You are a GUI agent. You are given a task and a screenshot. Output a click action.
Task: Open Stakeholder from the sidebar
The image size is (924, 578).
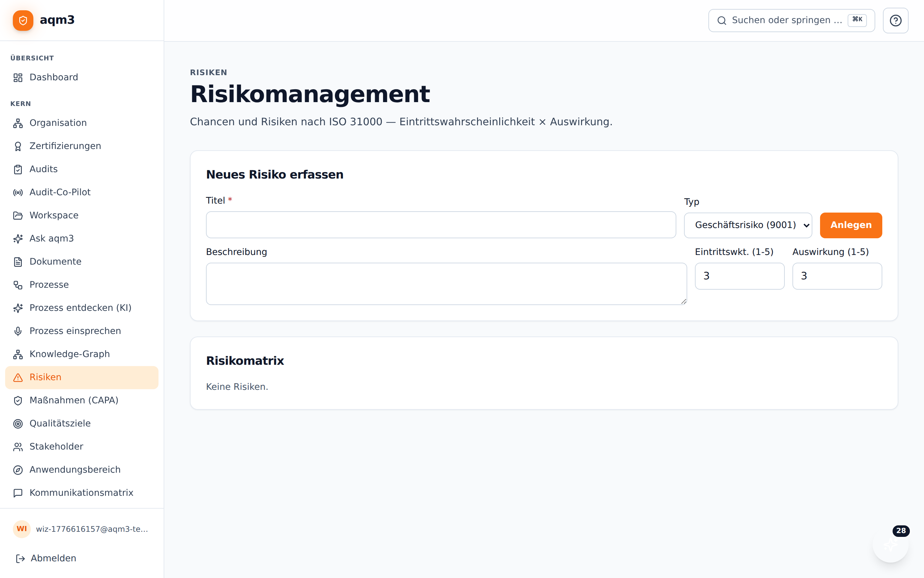[x=82, y=447]
